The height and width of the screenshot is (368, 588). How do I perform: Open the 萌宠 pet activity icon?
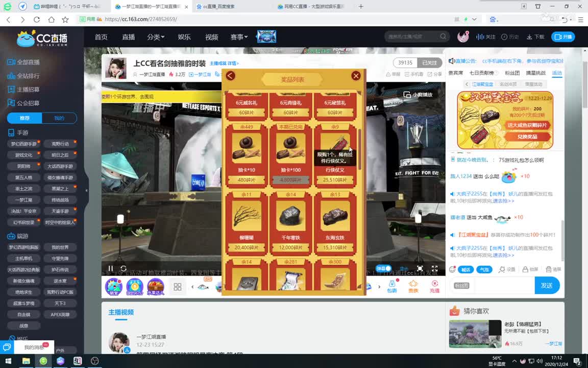[x=114, y=287]
